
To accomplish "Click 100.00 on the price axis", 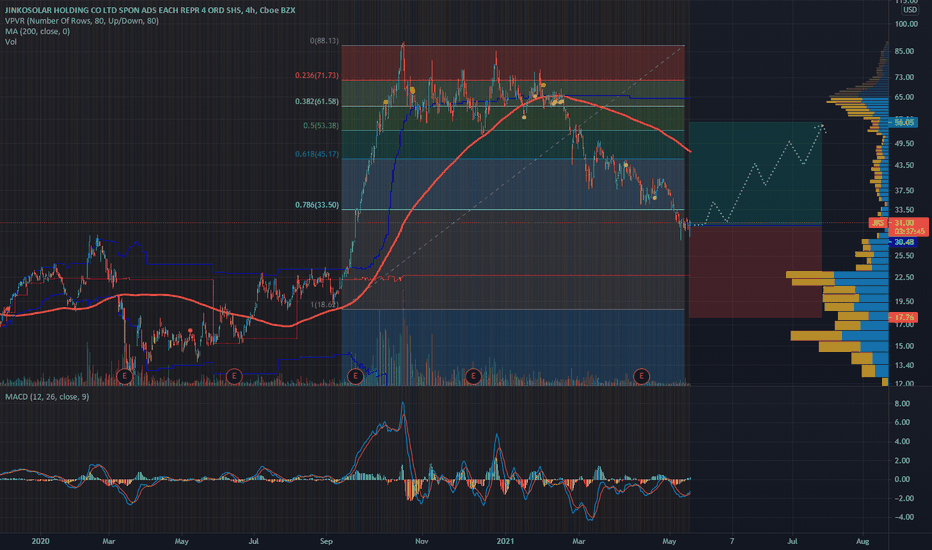I will point(906,24).
